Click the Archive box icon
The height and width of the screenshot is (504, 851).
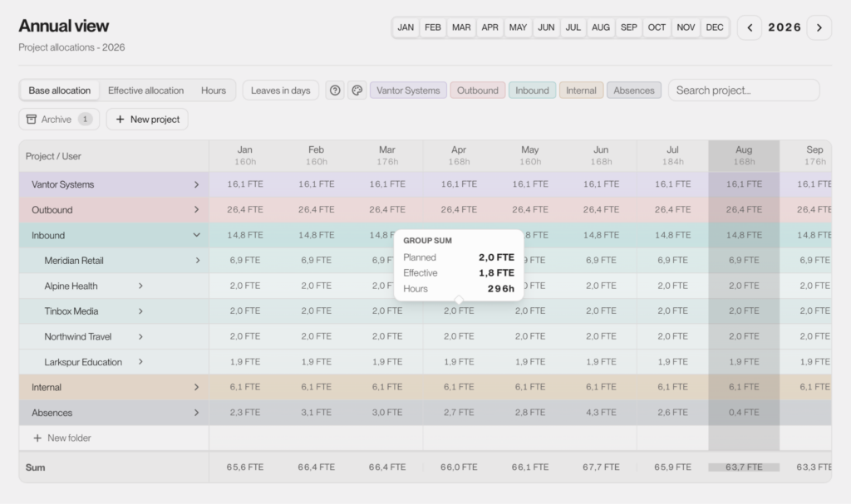point(32,119)
